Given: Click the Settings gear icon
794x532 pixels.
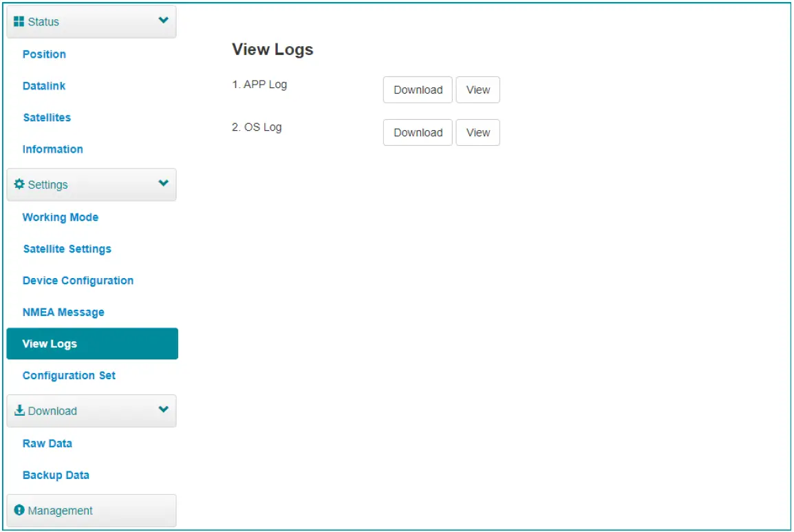Looking at the screenshot, I should click(19, 184).
